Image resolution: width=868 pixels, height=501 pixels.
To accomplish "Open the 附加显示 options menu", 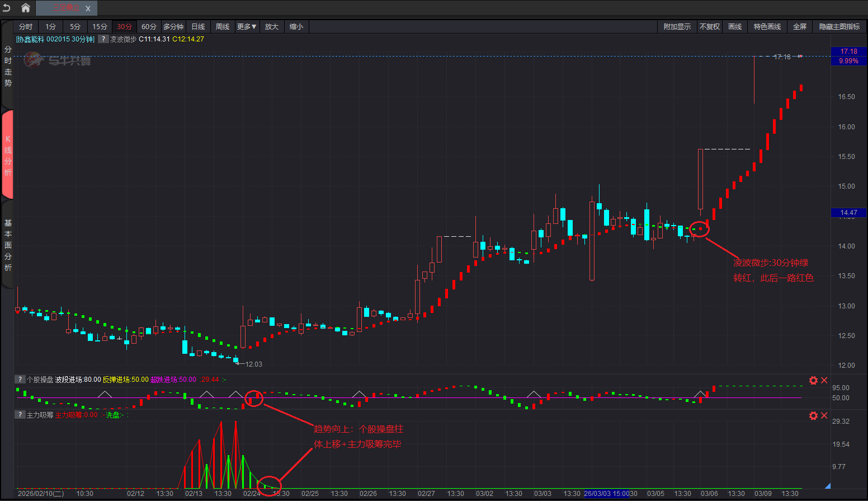I will [677, 27].
